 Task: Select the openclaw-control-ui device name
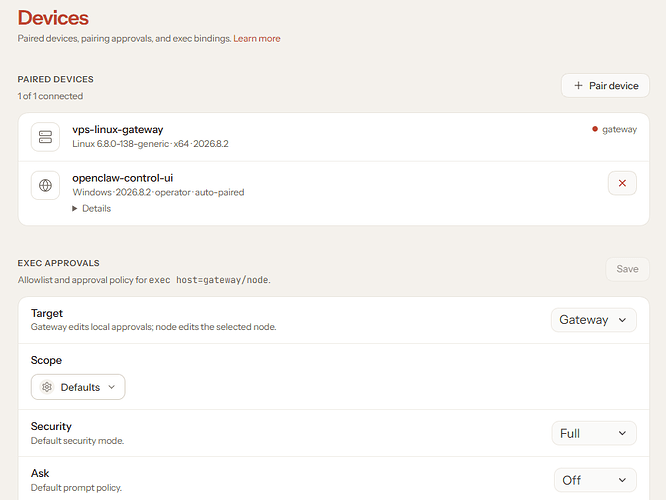tap(122, 178)
